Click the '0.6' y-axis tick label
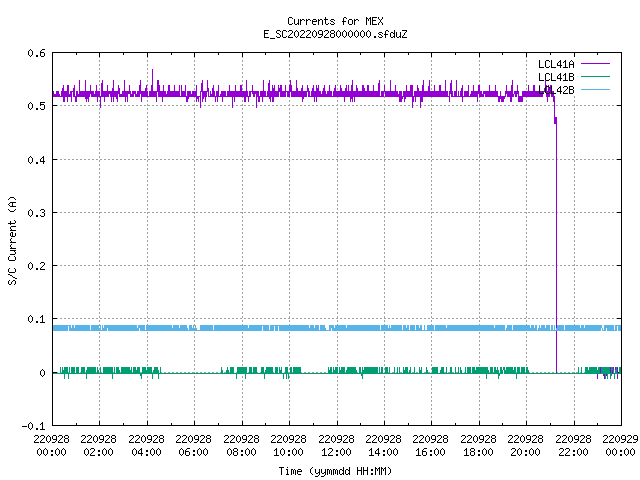Screen dimensions: 640x480 [x=37, y=53]
